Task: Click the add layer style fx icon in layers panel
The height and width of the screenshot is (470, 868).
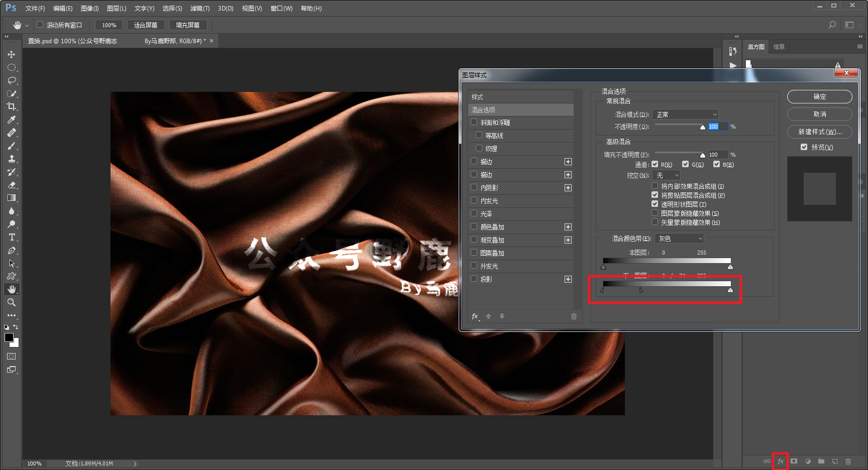Action: point(781,461)
